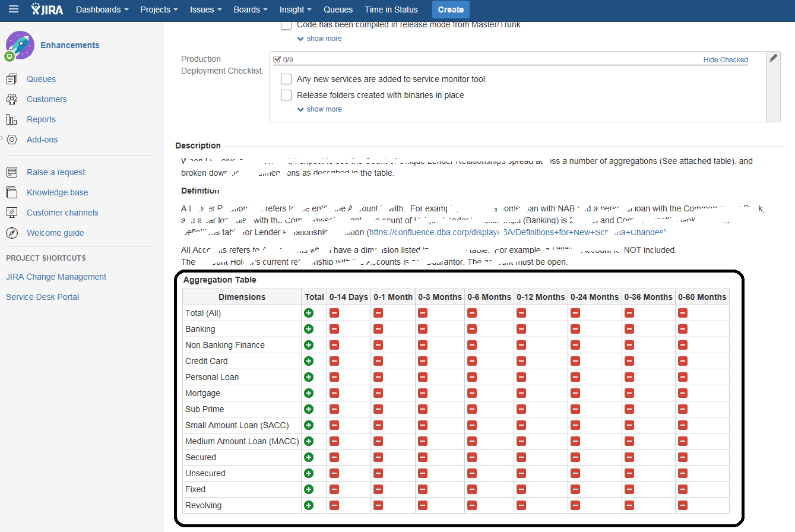Open Queues in the top navigation
This screenshot has height=532, width=795.
click(x=338, y=9)
